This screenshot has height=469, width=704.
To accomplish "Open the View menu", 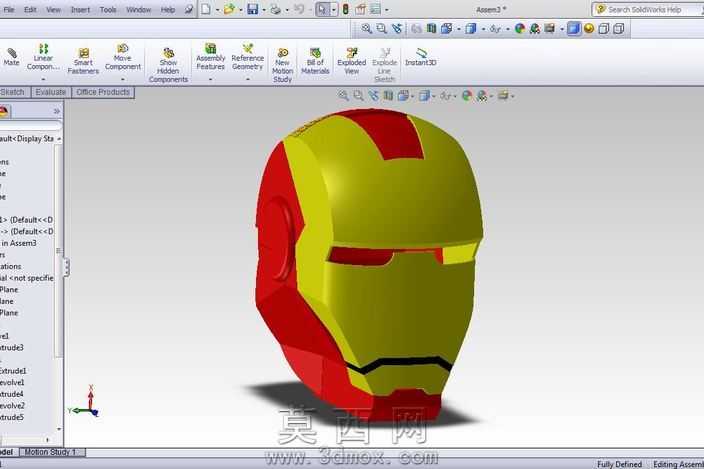I will coord(53,9).
